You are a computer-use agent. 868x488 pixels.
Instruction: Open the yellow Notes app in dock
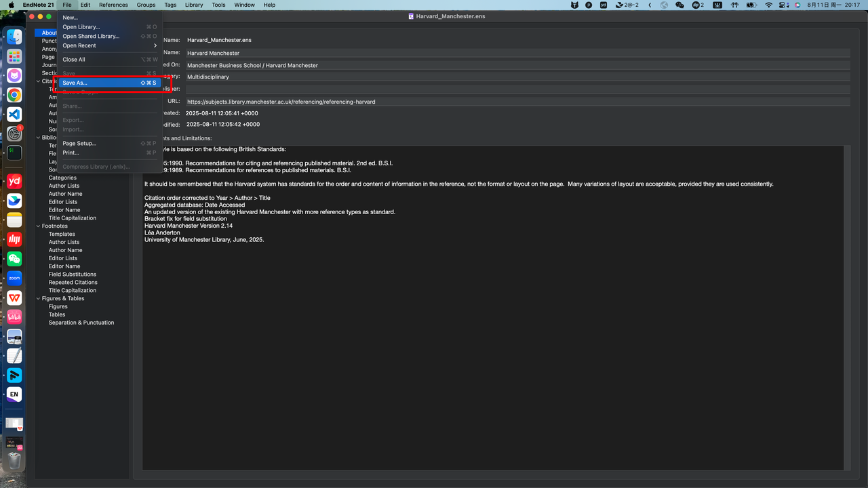(14, 220)
